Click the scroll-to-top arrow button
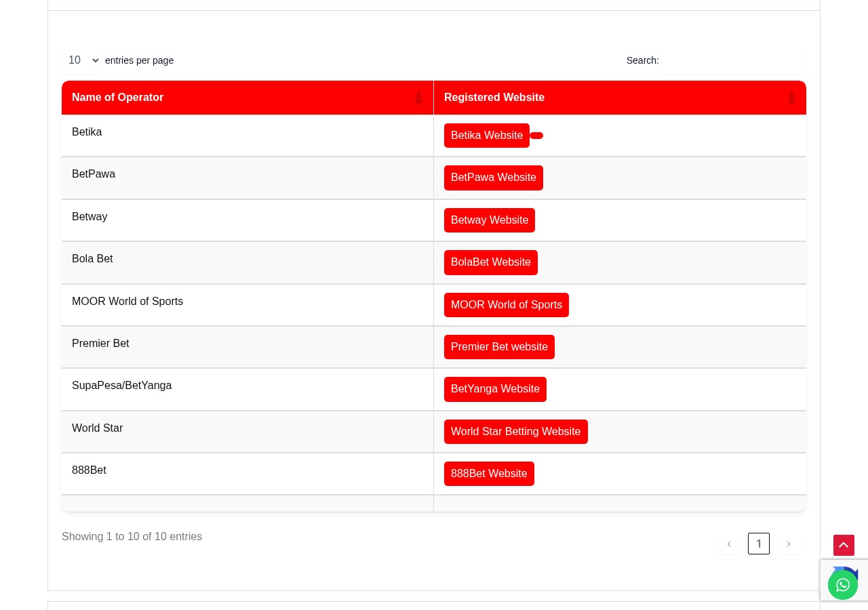Image resolution: width=868 pixels, height=610 pixels. pyautogui.click(x=844, y=545)
